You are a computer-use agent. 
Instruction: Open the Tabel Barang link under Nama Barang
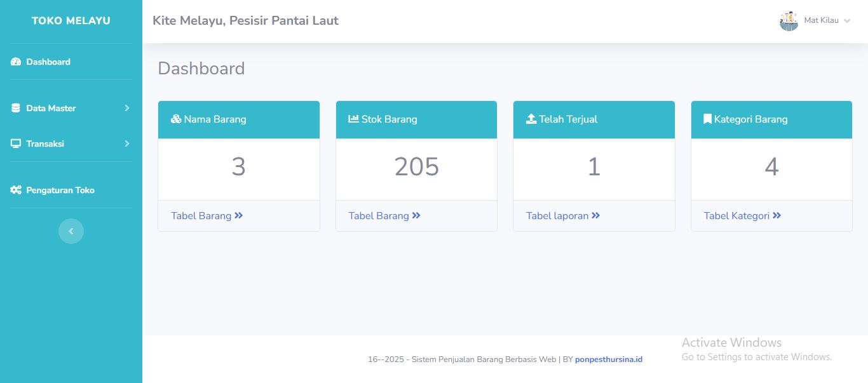(x=207, y=216)
